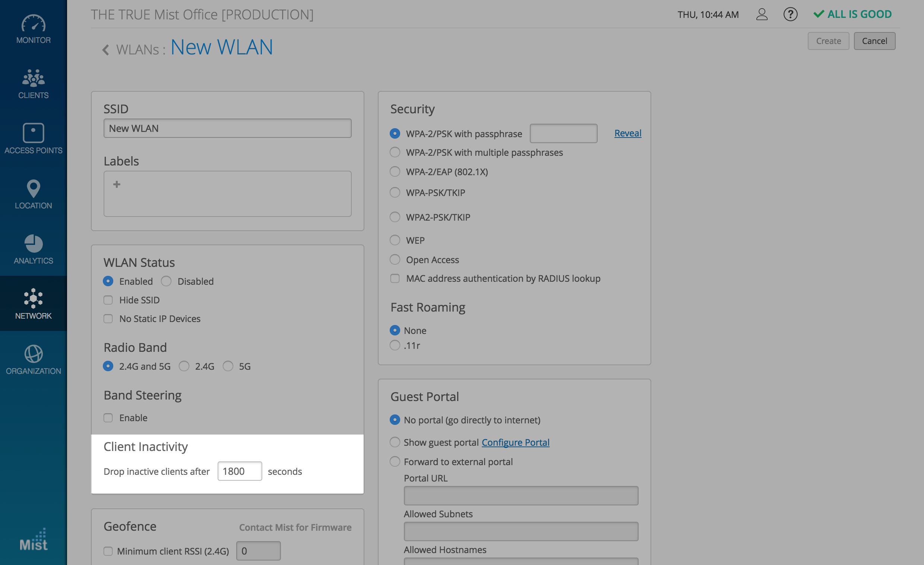
Task: Click the help question mark icon
Action: click(790, 15)
